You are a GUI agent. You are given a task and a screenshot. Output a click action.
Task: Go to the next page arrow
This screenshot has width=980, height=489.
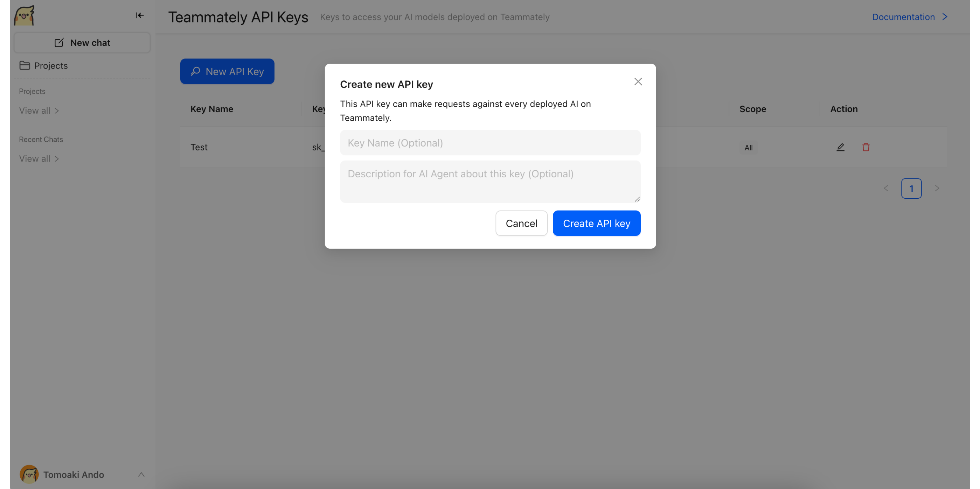(937, 189)
